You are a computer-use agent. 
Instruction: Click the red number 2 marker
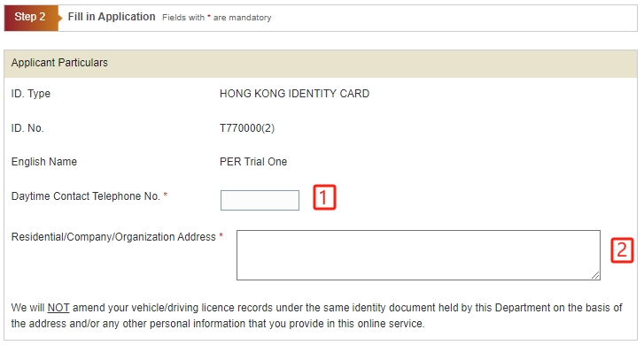point(622,250)
